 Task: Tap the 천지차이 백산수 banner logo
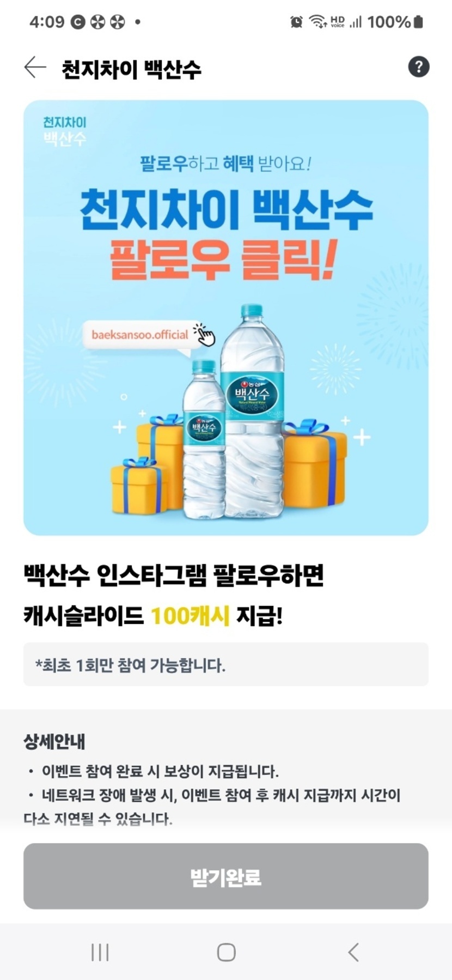(65, 131)
